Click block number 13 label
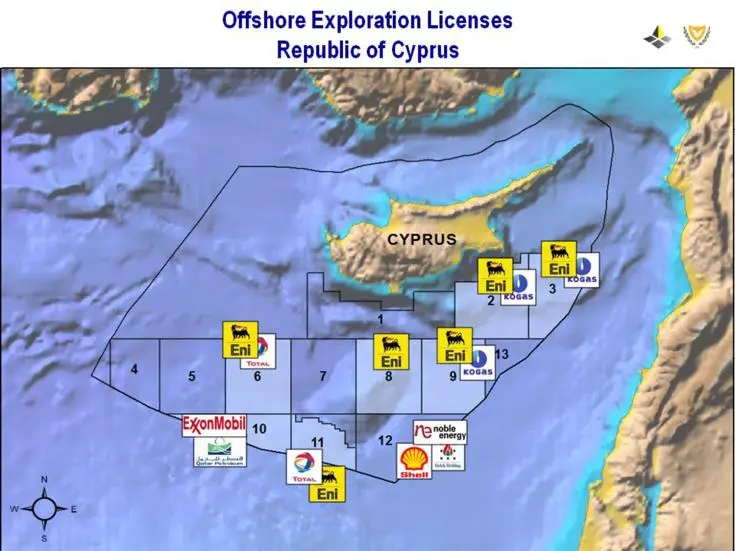The image size is (735, 551). (502, 354)
